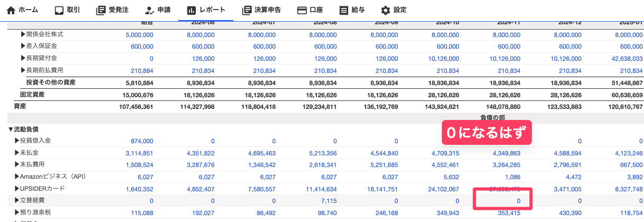Open 未払費用 value 5,251,685
The height and width of the screenshot is (222, 644).
coord(384,165)
